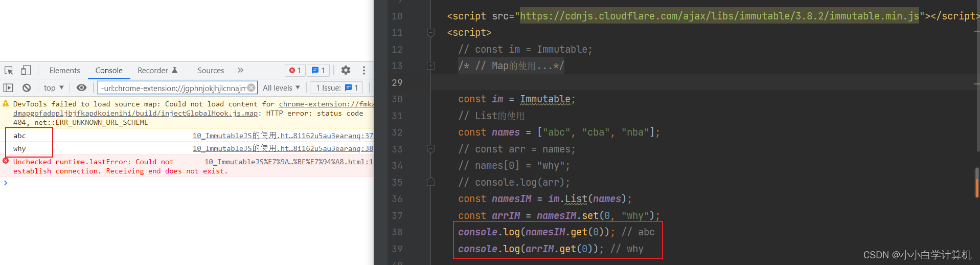Click the 'Immutable' identifier on line 30

pyautogui.click(x=545, y=99)
